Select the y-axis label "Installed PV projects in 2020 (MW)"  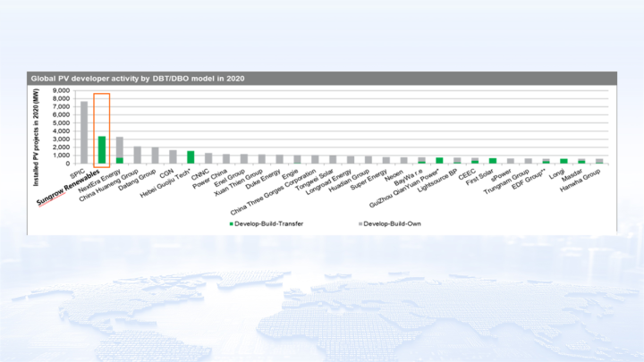click(36, 138)
